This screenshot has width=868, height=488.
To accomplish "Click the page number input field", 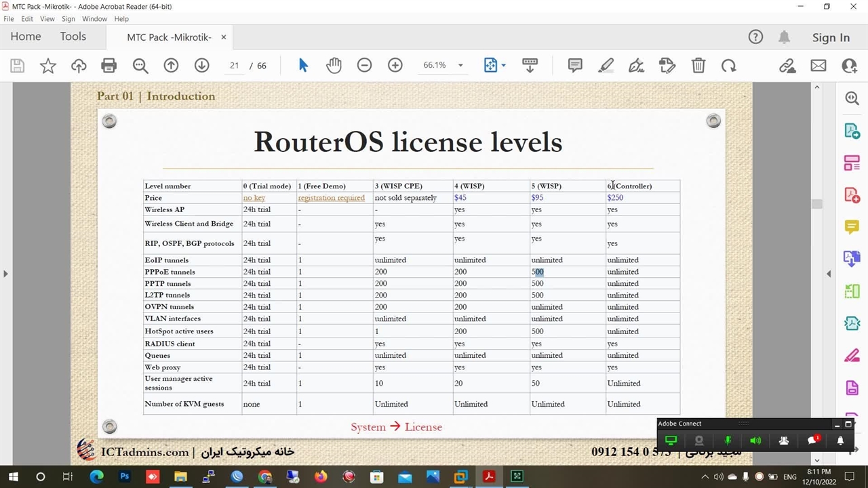I will pyautogui.click(x=235, y=66).
